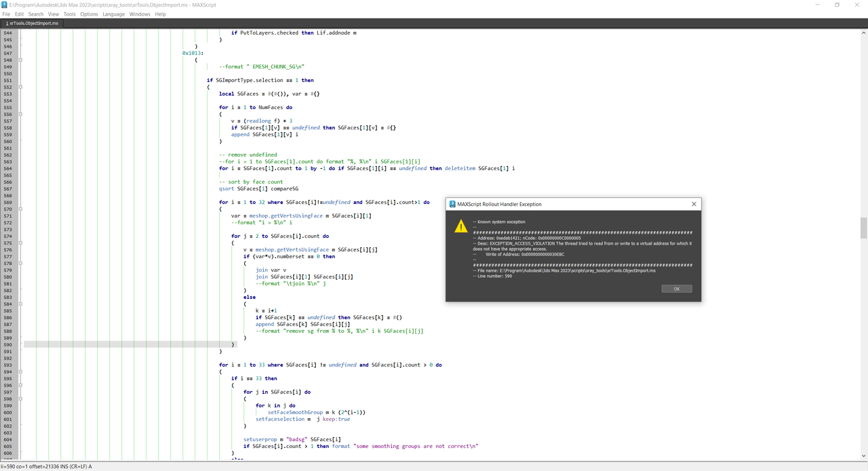The height and width of the screenshot is (471, 868).
Task: Open the Options menu
Action: [90, 14]
